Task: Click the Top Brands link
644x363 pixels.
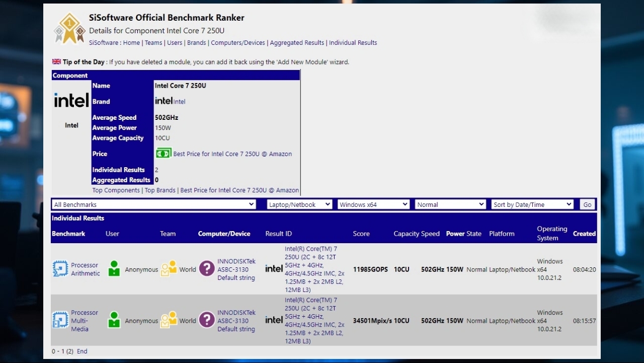Action: (160, 190)
